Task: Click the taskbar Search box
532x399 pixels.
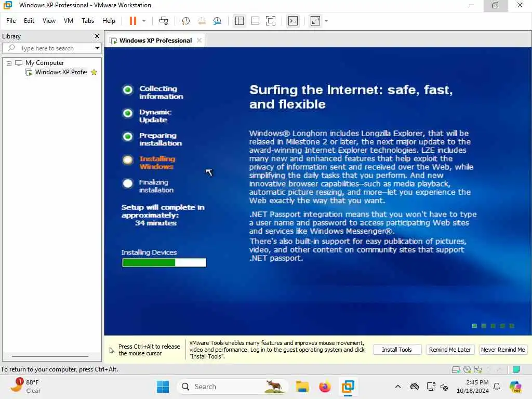Action: click(233, 387)
